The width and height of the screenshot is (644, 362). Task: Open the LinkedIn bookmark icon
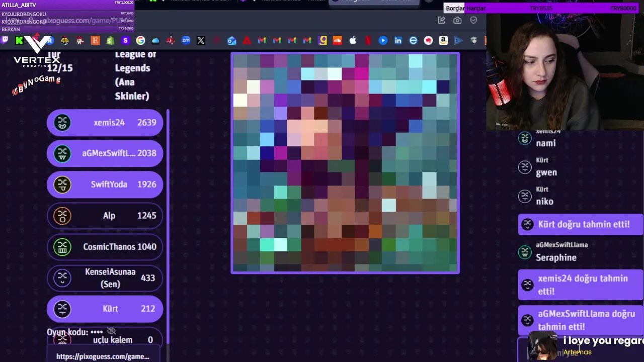(x=398, y=40)
